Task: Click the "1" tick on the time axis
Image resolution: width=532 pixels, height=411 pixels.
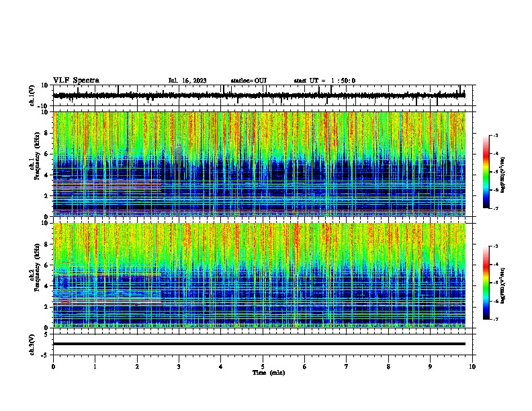Action: click(x=95, y=367)
